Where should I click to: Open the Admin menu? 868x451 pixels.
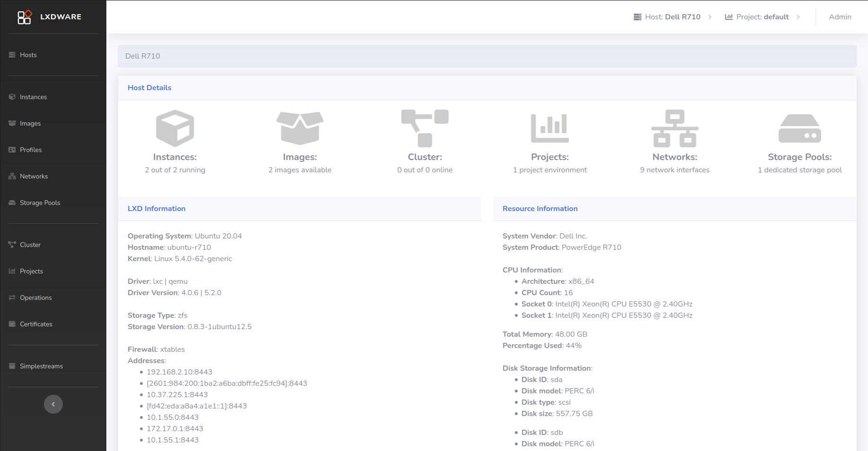(840, 17)
